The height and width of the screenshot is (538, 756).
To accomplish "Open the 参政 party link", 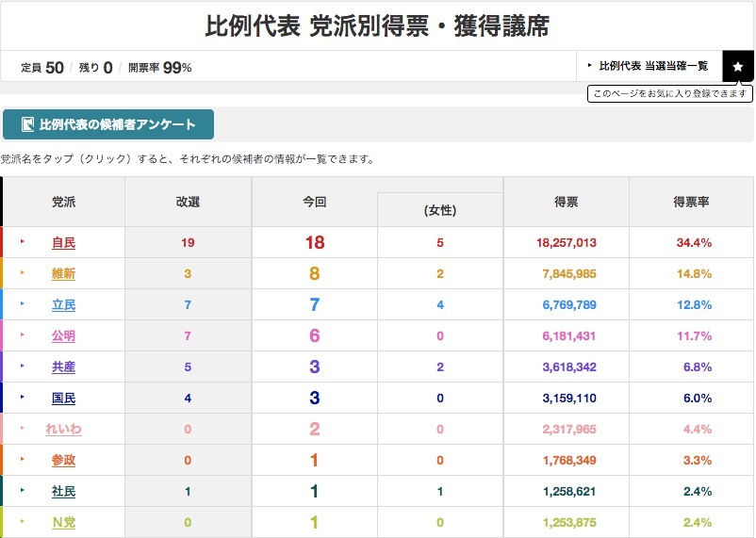I will [64, 461].
